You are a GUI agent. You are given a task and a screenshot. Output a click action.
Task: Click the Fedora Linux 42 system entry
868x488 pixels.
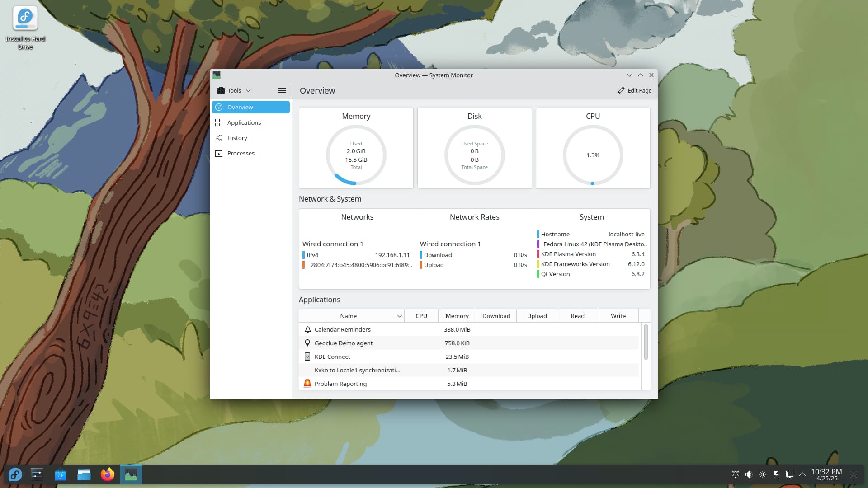click(593, 244)
